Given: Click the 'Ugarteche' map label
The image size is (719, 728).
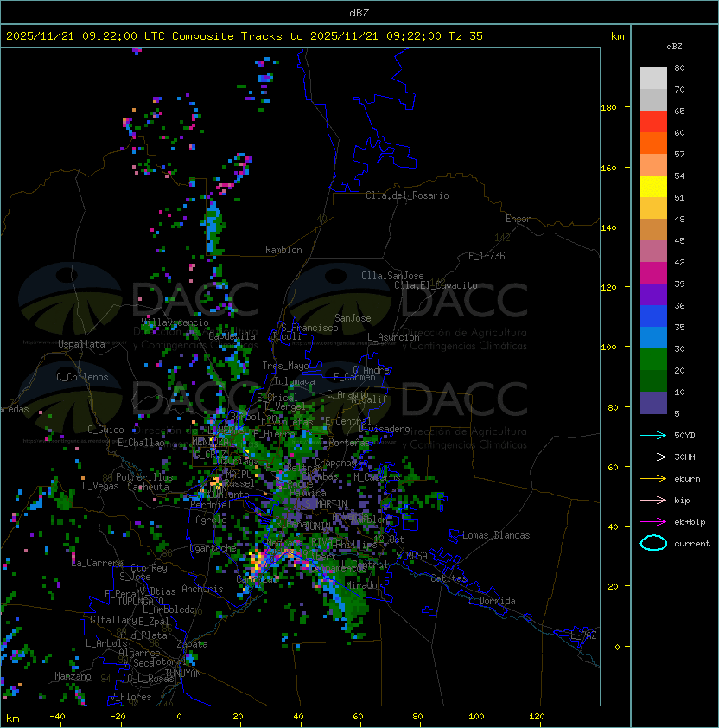Looking at the screenshot, I should click(x=213, y=548).
